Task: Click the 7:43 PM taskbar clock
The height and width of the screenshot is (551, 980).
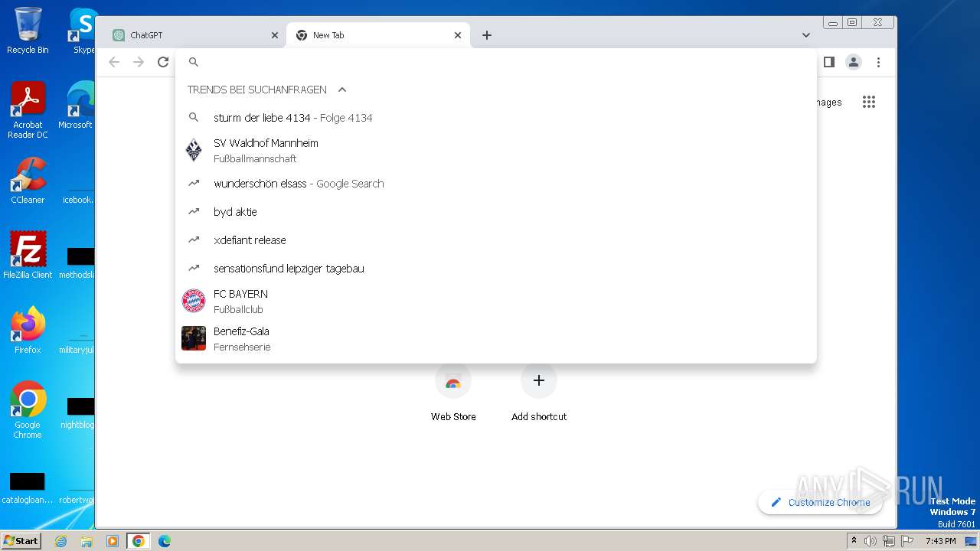Action: [940, 541]
